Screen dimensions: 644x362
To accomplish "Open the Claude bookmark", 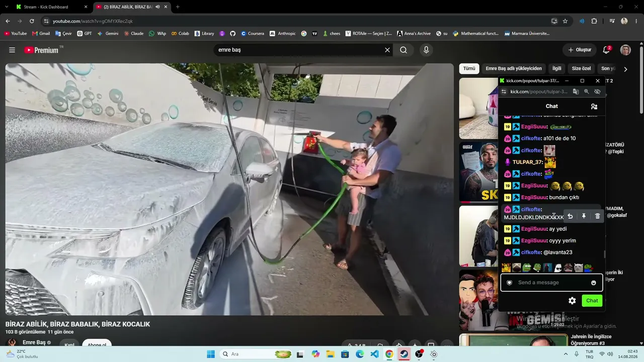I will click(x=133, y=34).
